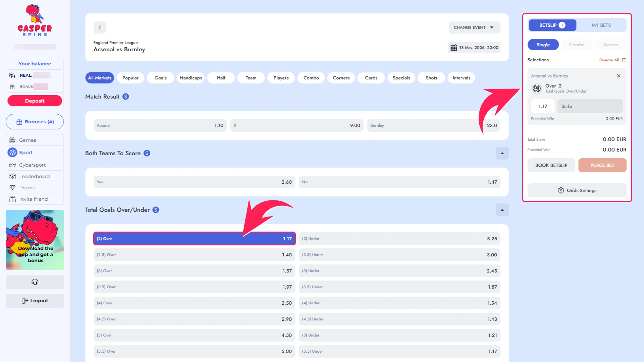Viewport: 644px width, 362px height.
Task: Click the calendar icon by match date
Action: pyautogui.click(x=454, y=48)
